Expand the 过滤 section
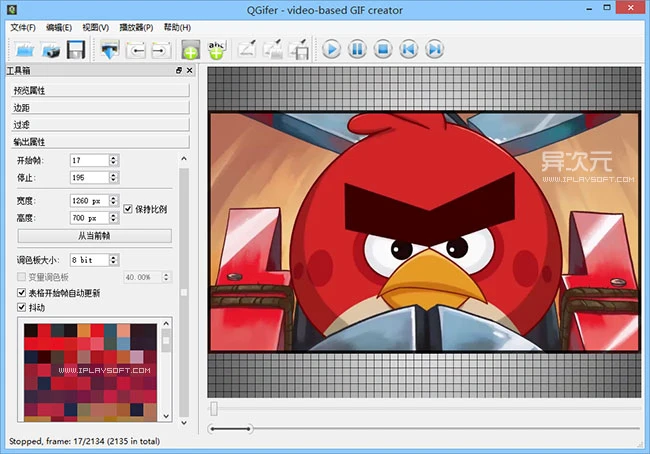 pos(100,125)
